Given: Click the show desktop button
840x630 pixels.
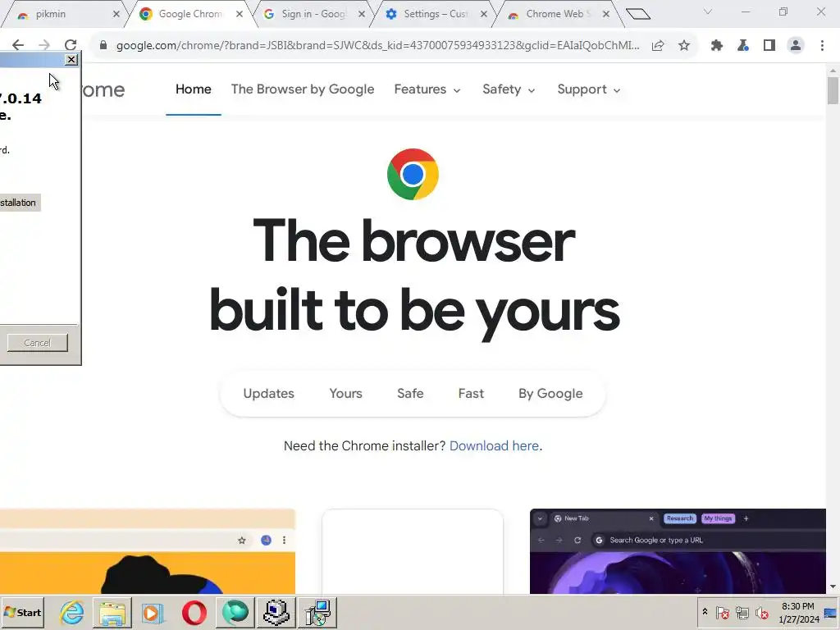Looking at the screenshot, I should 832,613.
